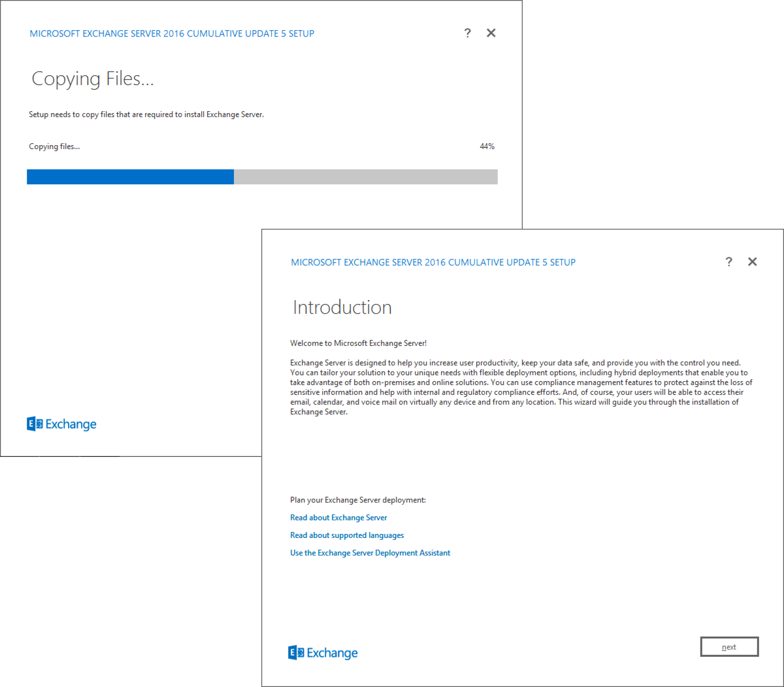Close the Copying Files setup window
Screen dimensions: 784x687
click(x=491, y=33)
